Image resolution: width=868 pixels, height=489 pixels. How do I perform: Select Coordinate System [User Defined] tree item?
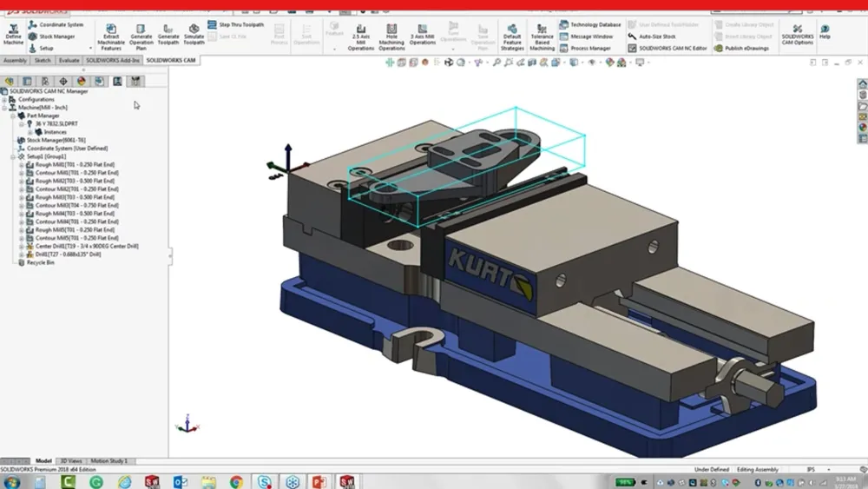tap(62, 149)
